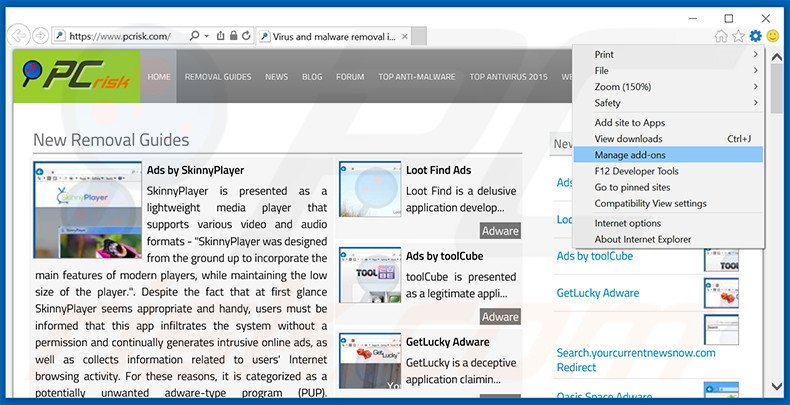The image size is (790, 405).
Task: Click the PCrisk logo
Action: [x=77, y=76]
